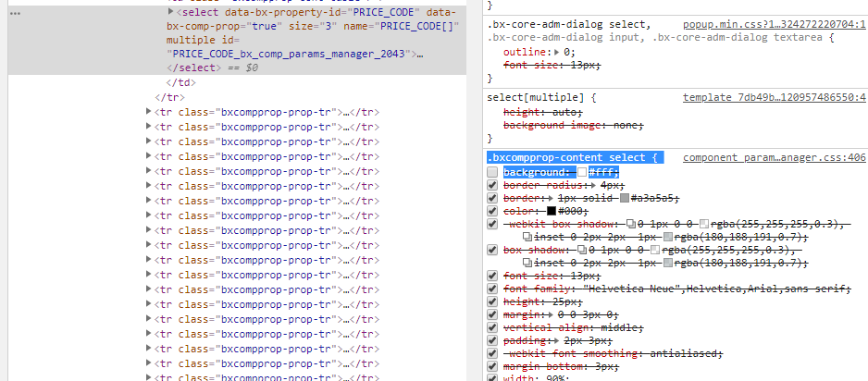Expand the border-radius shorthand triangle
868x381 pixels.
pyautogui.click(x=593, y=185)
